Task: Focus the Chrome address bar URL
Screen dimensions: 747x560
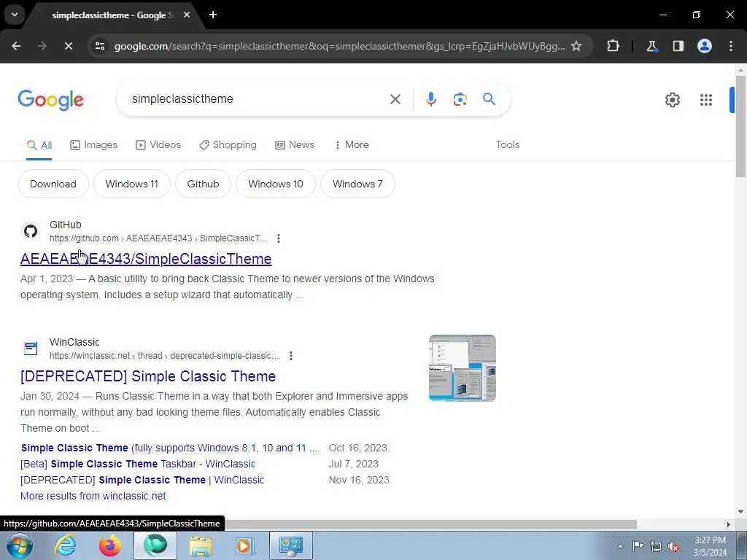Action: [340, 46]
